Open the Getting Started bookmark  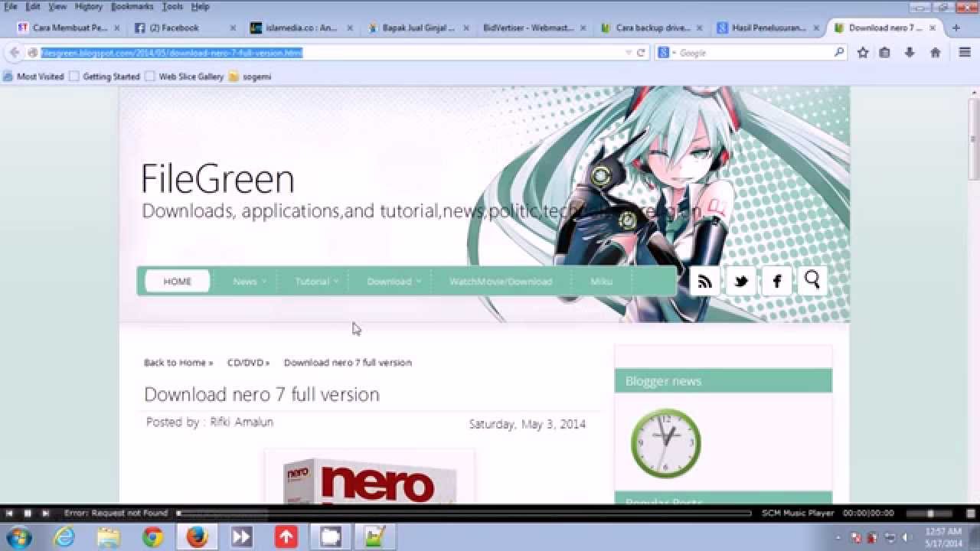click(105, 77)
